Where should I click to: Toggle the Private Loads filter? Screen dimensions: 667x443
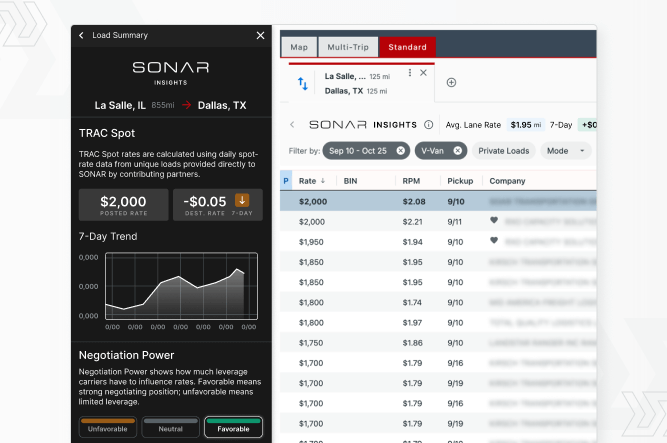pos(503,150)
